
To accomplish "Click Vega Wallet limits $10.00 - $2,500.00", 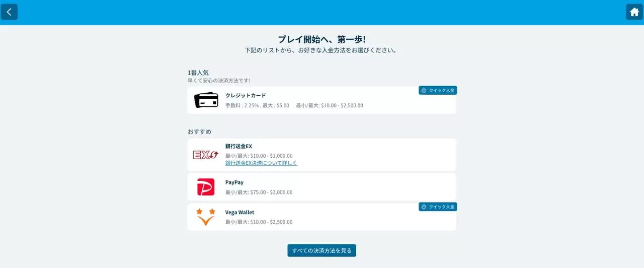I will pos(271,222).
